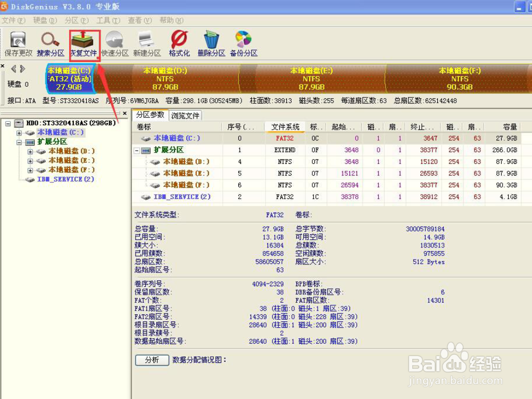532x399 pixels.
Task: Click the DiskGenius title bar app icon
Action: (x=4, y=6)
